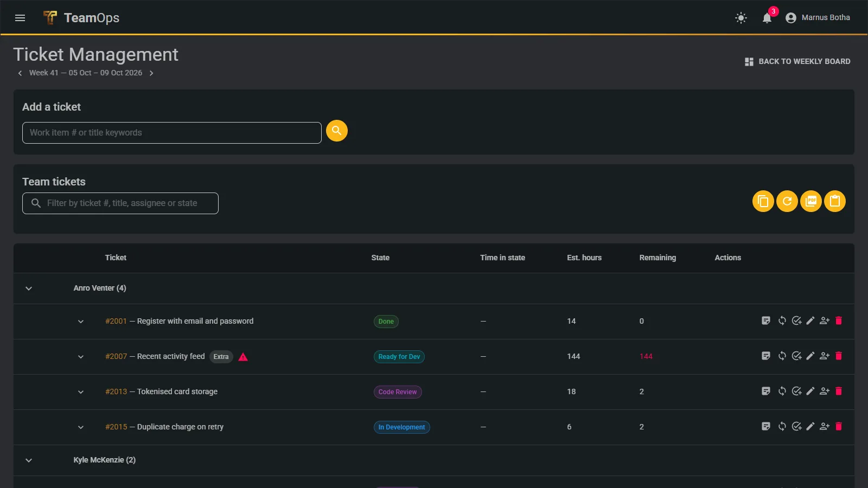Viewport: 868px width, 488px height.
Task: Open the hamburger navigation menu
Action: click(20, 18)
